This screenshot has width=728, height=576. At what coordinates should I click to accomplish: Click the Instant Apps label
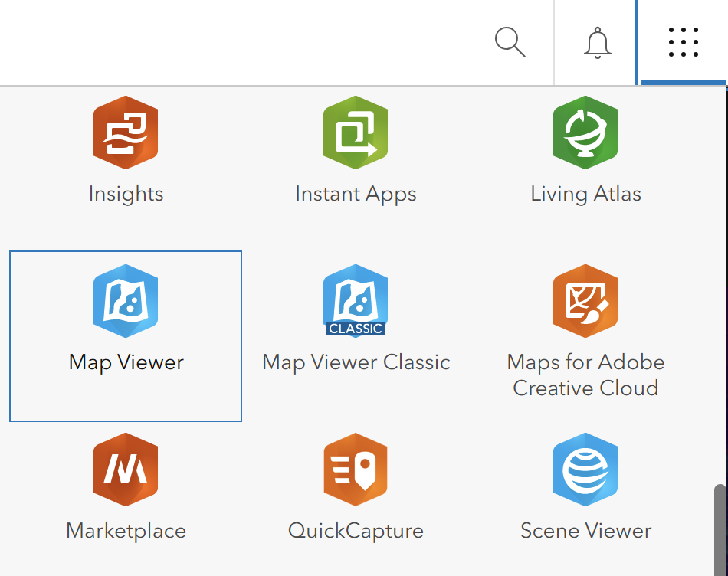[356, 194]
